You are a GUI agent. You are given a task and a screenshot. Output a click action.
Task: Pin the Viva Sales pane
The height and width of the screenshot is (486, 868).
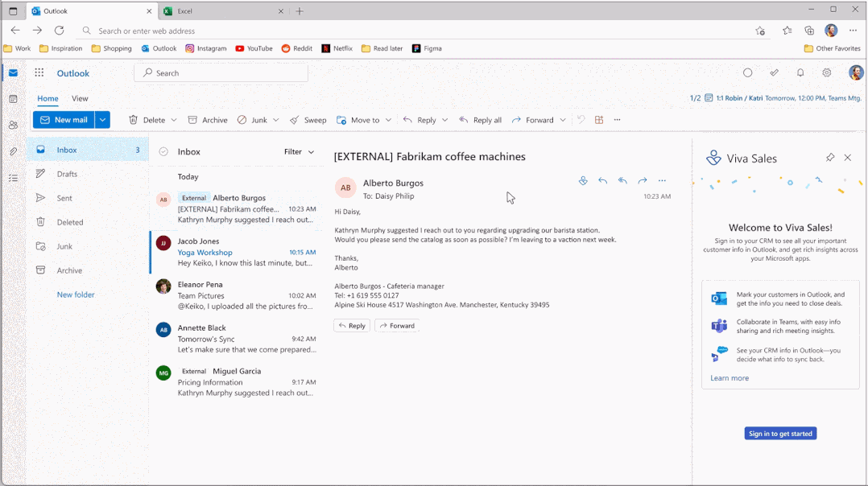coord(830,158)
